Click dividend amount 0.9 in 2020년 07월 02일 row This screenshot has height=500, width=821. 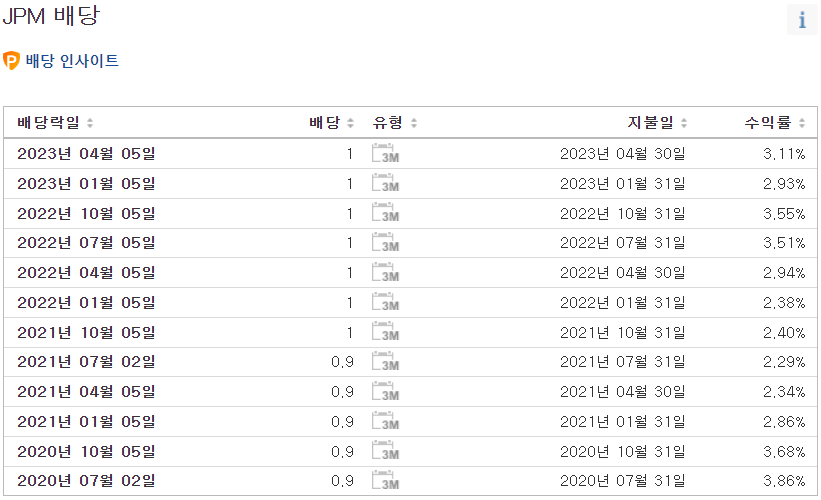[x=342, y=481]
